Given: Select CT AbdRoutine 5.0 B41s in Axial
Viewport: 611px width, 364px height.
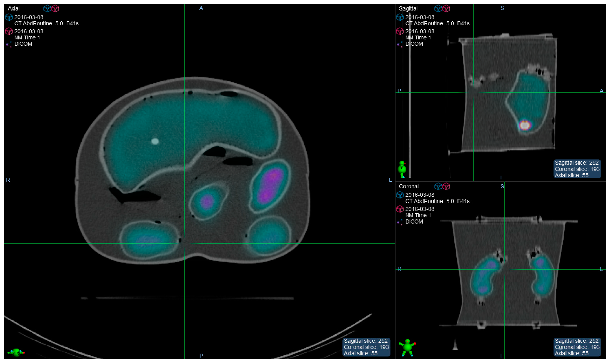Looking at the screenshot, I should point(46,24).
